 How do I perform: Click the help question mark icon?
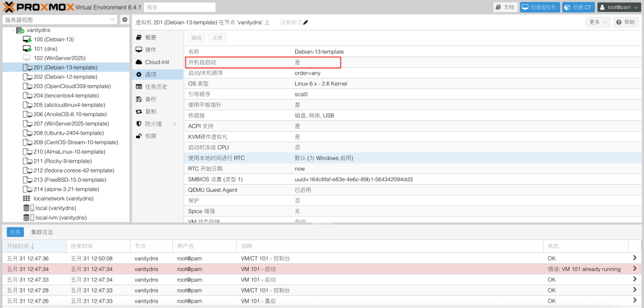[620, 23]
